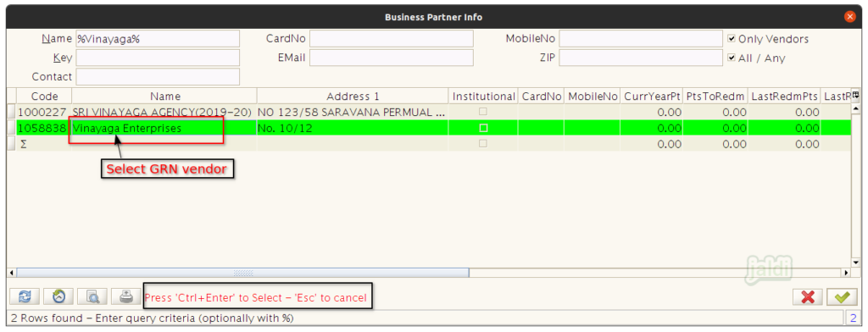The height and width of the screenshot is (332, 868).
Task: Click the ZIP input field
Action: [641, 58]
